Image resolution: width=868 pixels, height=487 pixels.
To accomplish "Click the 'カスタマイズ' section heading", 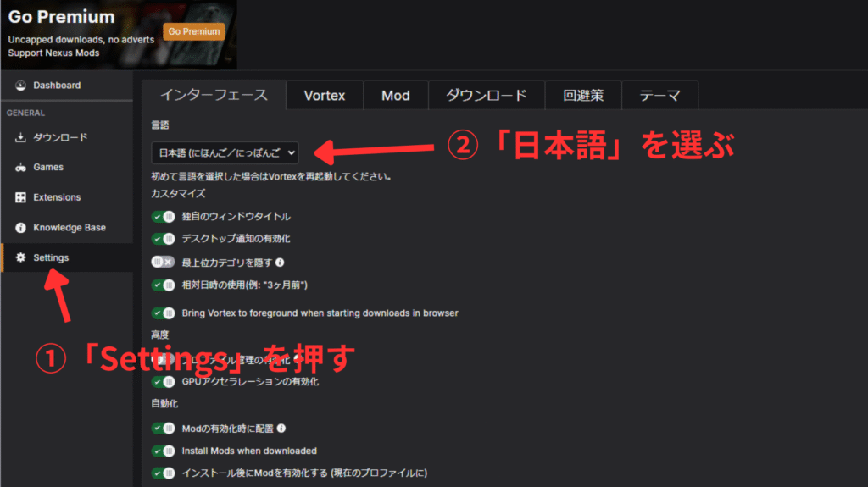I will (178, 193).
